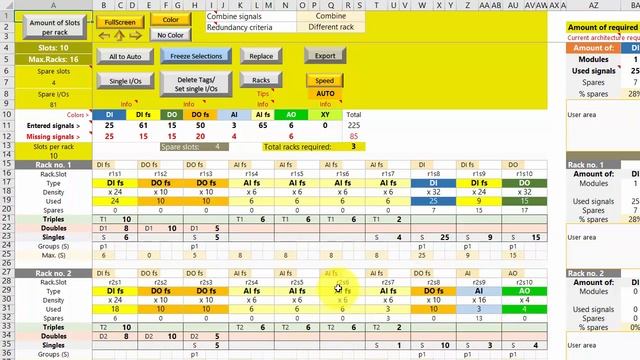Viewport: 640px width, 360px height.
Task: Select the Rack no. 1 header in side panel
Action: (x=593, y=165)
